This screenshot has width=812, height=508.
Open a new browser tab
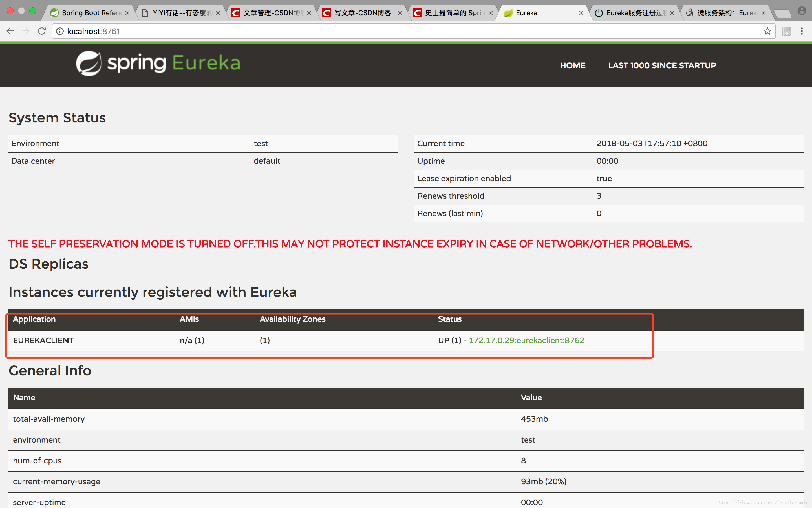click(x=782, y=14)
